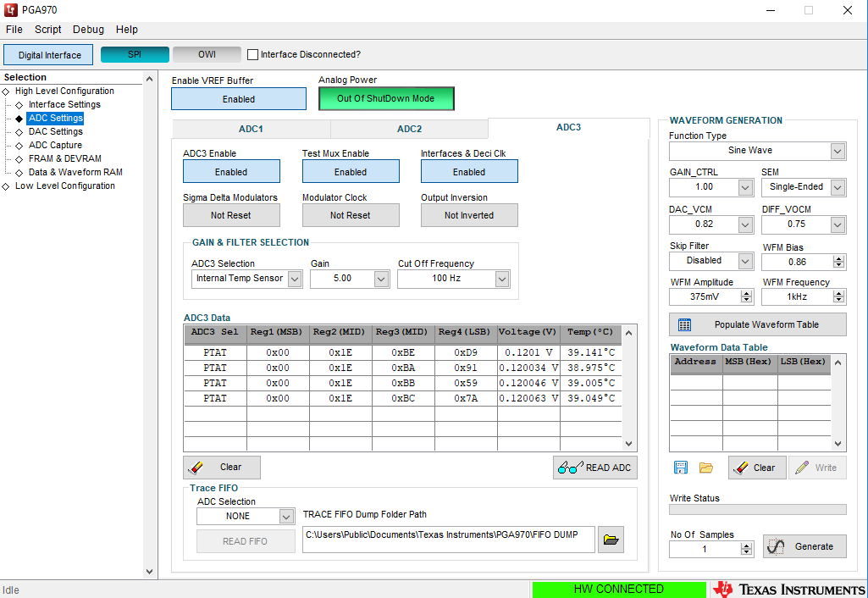Toggle Analog Power Out Of ShutDown Mode
The image size is (868, 598).
[386, 98]
